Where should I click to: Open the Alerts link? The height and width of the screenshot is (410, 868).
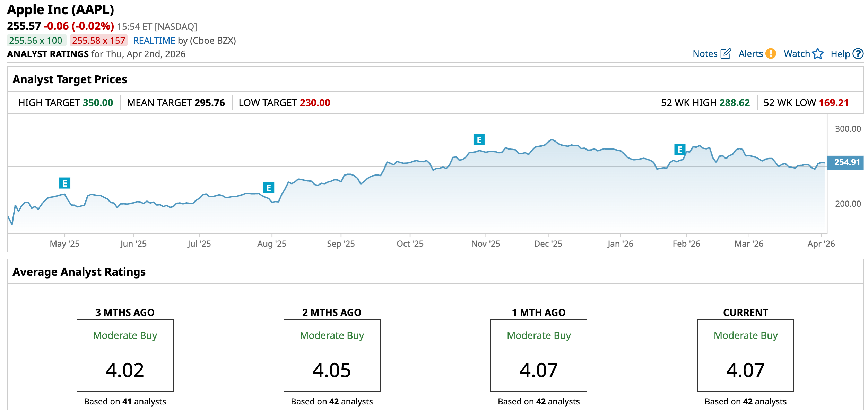(750, 54)
